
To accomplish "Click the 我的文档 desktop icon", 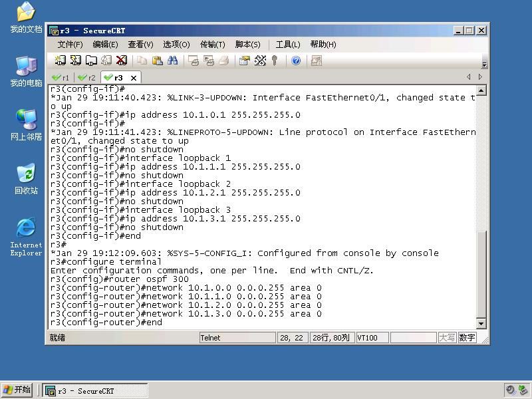I will point(26,18).
